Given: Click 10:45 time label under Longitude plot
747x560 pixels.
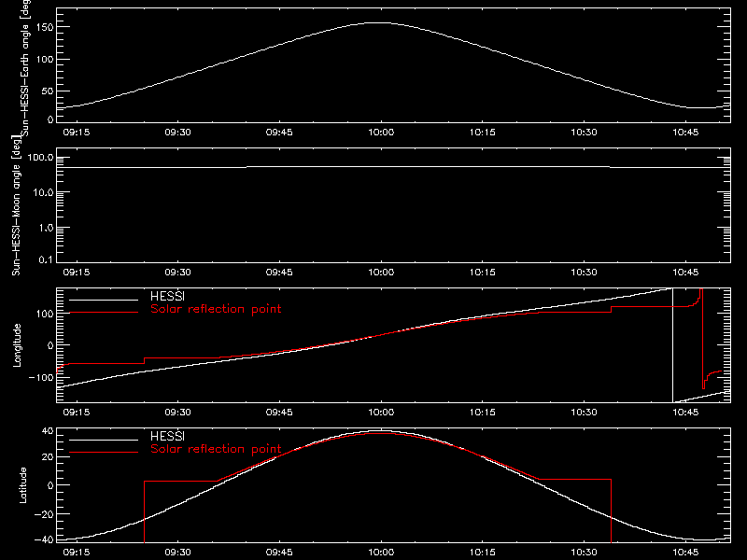Looking at the screenshot, I should (685, 413).
